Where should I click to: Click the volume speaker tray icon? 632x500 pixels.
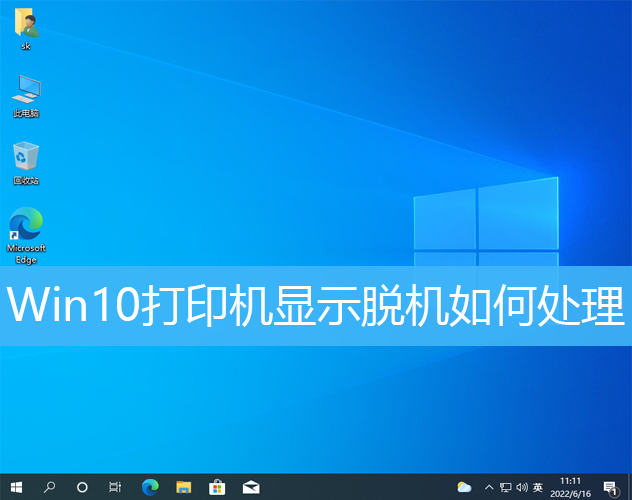point(522,487)
